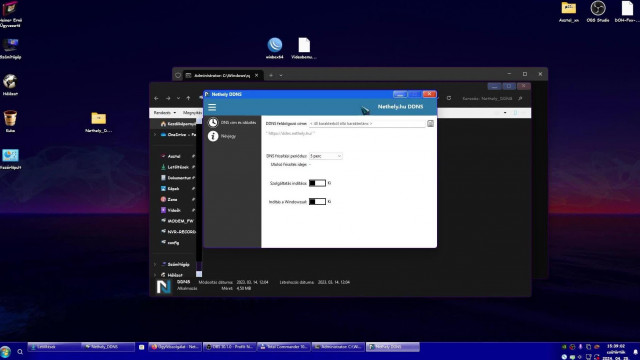Click Back arrow in File Explorer
This screenshot has width=640, height=360.
click(156, 98)
